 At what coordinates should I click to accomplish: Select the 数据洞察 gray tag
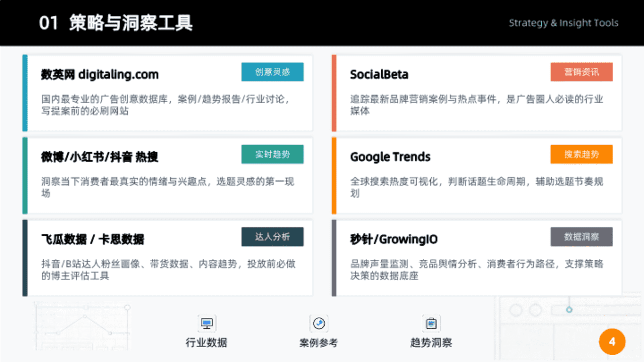[581, 237]
